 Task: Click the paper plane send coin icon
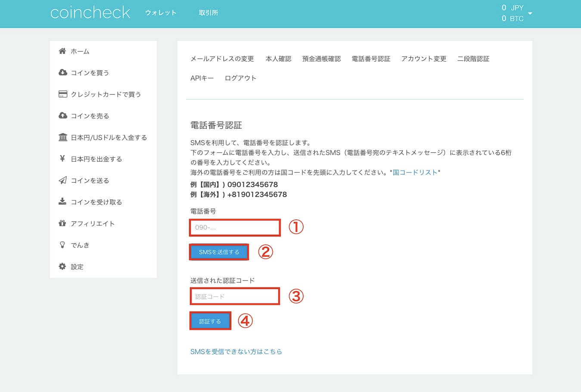62,180
